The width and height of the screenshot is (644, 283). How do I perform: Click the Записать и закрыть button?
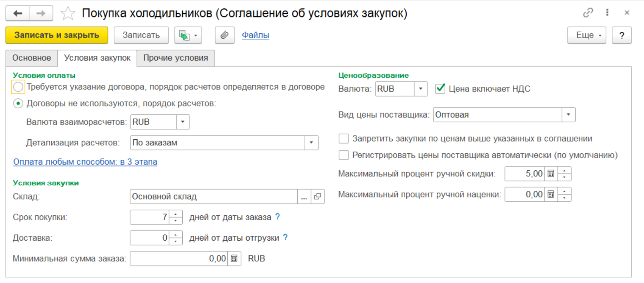tap(56, 35)
